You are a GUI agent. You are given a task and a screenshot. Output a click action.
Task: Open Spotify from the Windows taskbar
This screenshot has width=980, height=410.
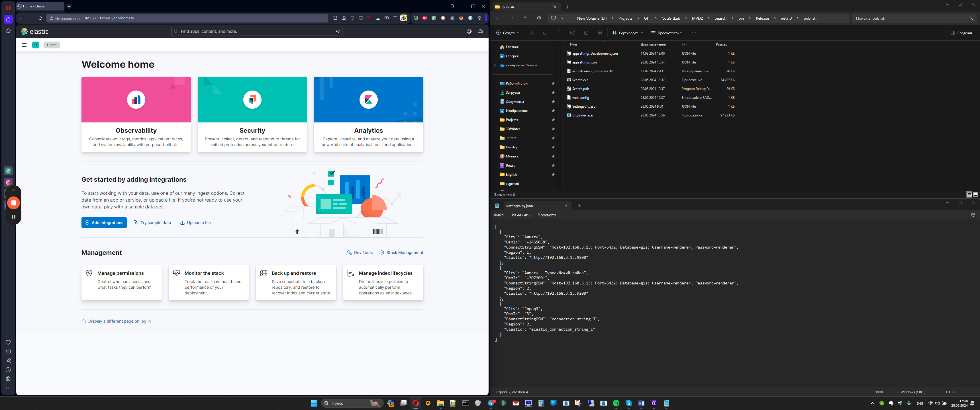pyautogui.click(x=616, y=403)
